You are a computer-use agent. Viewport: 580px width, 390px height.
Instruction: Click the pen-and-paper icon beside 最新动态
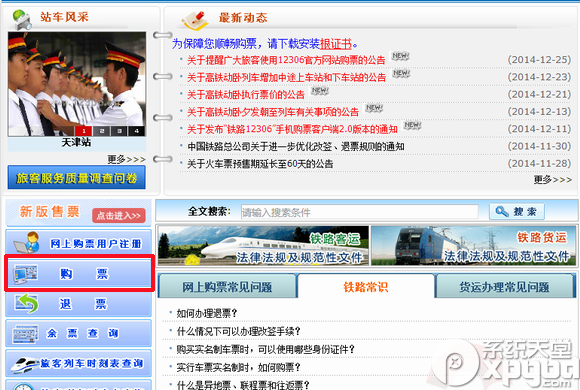194,20
